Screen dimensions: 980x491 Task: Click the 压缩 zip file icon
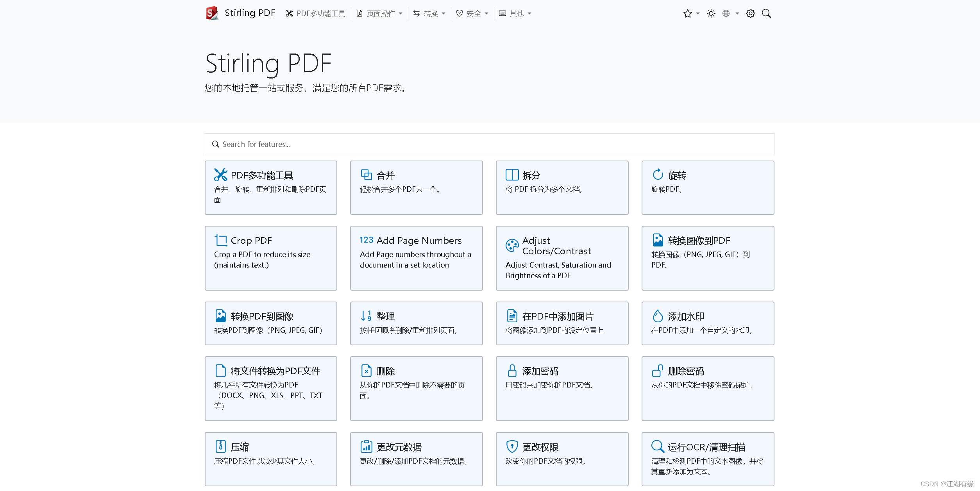(x=221, y=446)
